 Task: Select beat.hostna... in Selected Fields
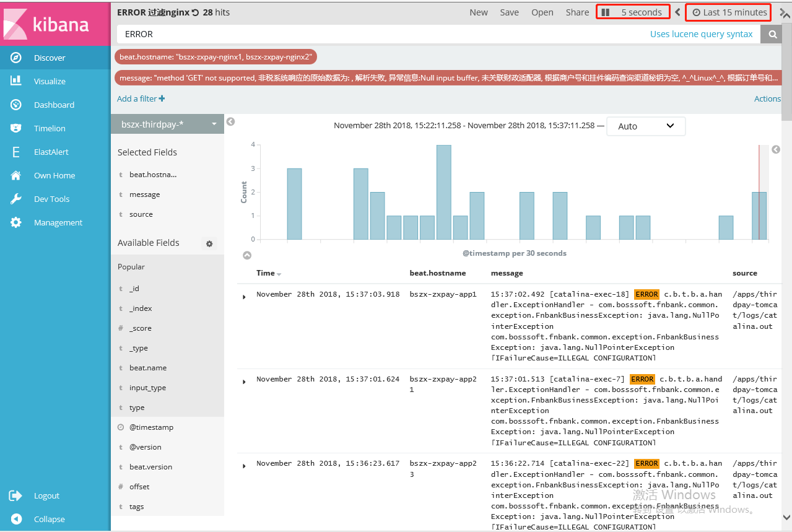[153, 175]
